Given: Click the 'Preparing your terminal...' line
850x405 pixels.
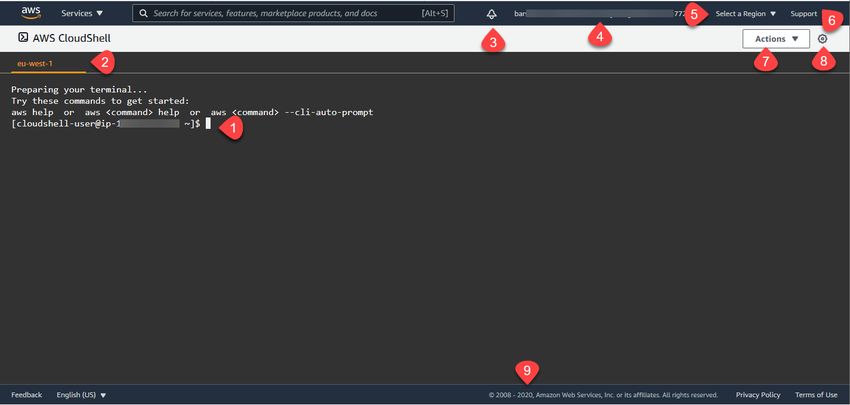Looking at the screenshot, I should pos(79,90).
